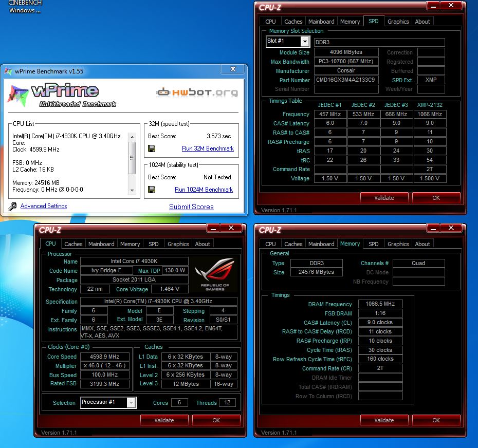
Task: Click the Advanced Settings wrench icon in wPrime
Action: click(12, 207)
